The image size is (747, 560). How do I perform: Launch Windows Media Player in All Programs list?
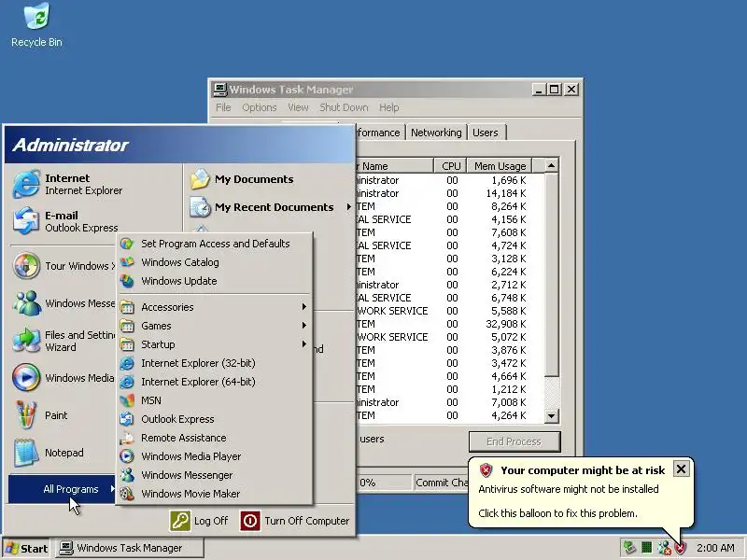point(215,456)
